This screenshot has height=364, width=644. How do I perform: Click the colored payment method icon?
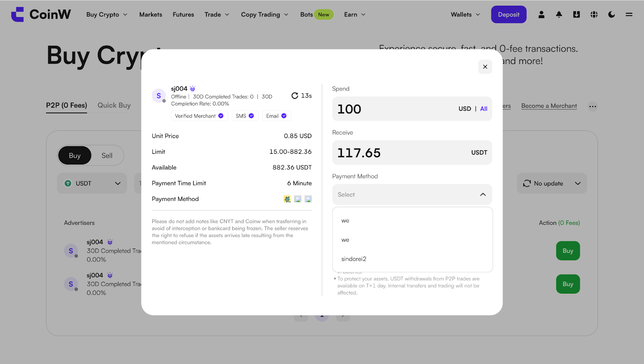pyautogui.click(x=287, y=199)
